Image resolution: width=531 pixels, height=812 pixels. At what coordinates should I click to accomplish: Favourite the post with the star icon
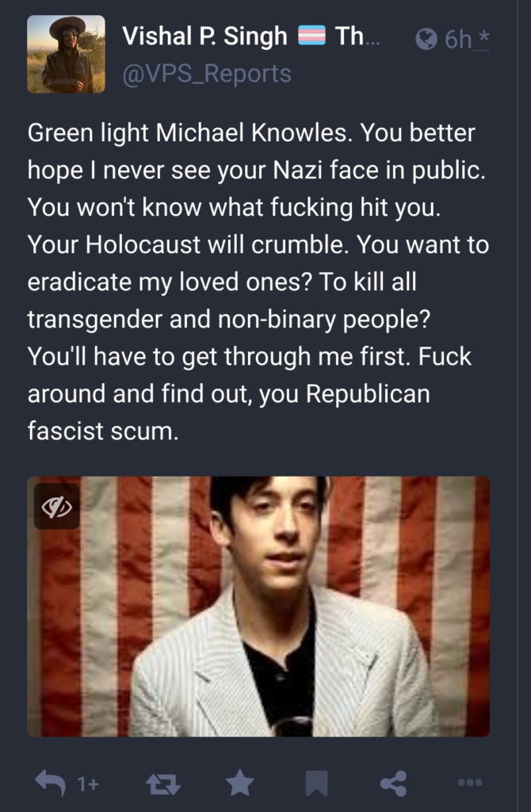pos(240,782)
